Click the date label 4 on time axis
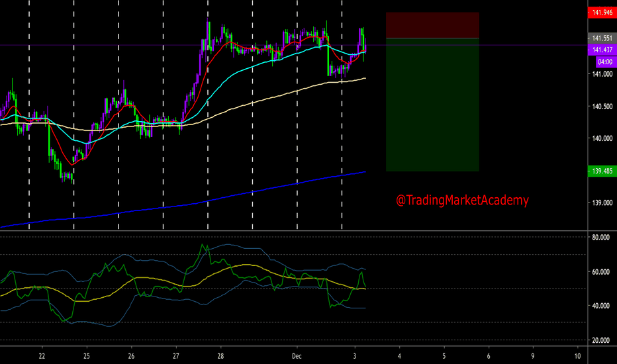 click(x=399, y=356)
